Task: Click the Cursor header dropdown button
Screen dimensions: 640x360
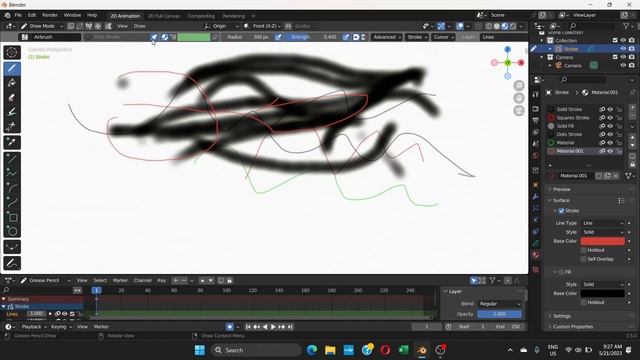Action: (444, 37)
